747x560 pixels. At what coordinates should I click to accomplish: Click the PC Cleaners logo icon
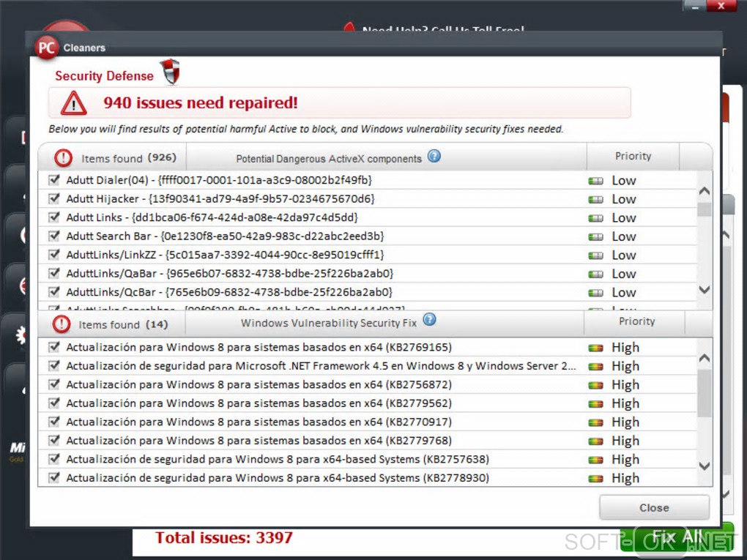46,48
